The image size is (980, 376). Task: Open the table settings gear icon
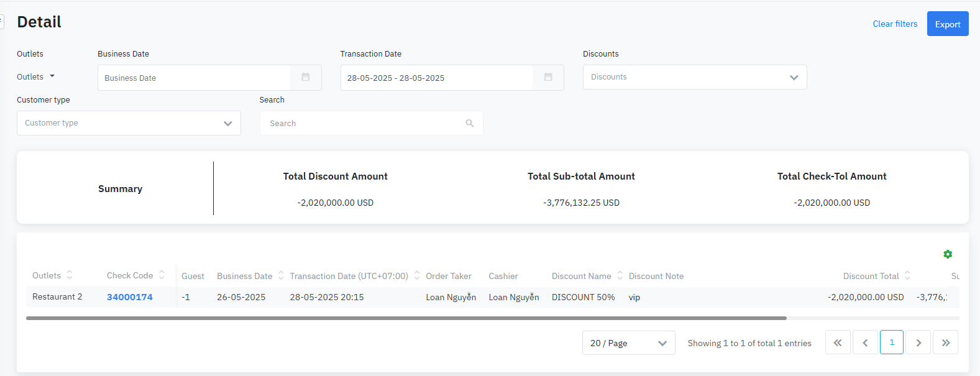947,254
